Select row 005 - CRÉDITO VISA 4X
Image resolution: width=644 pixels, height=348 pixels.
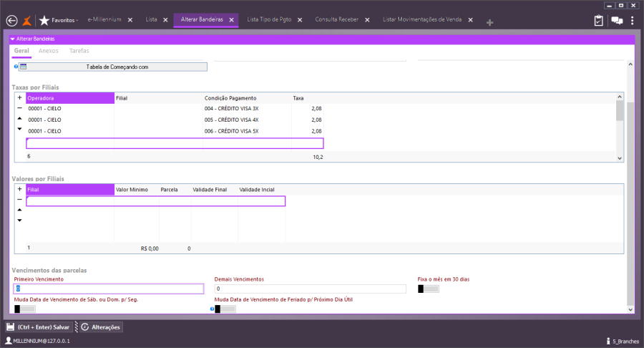175,120
